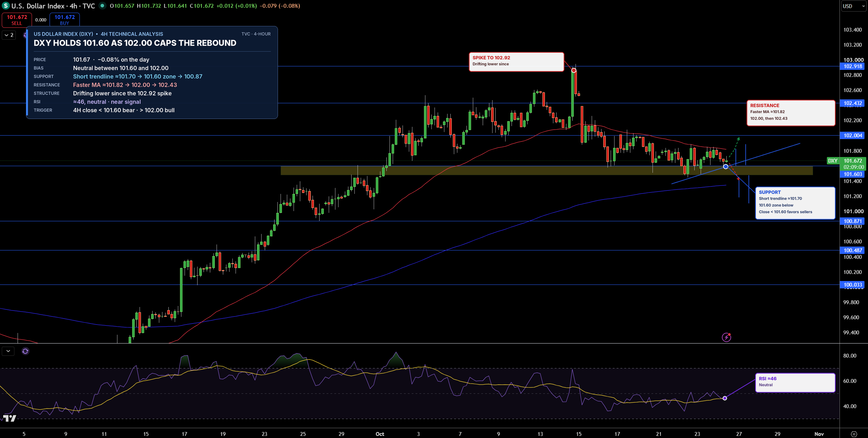The width and height of the screenshot is (868, 438).
Task: Click date 27 on the time axis
Action: click(739, 434)
